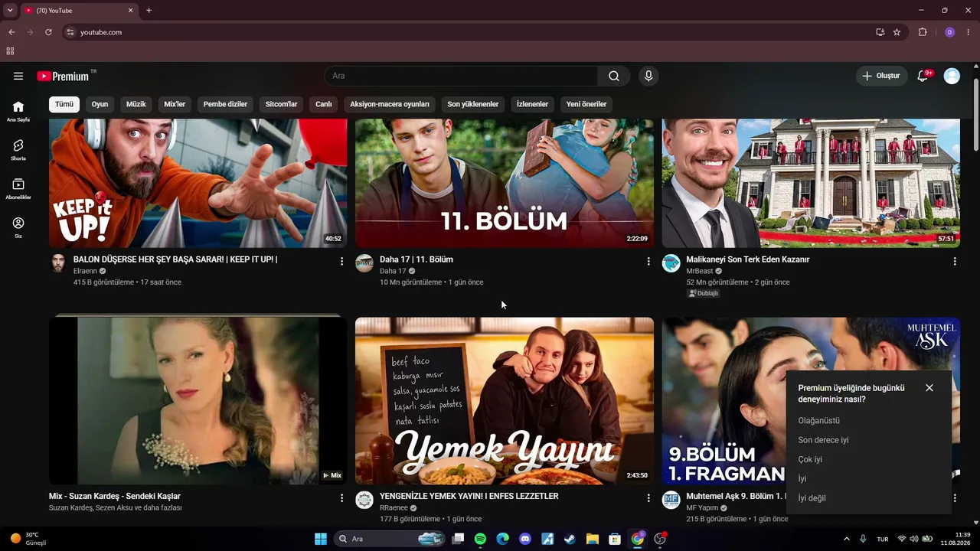
Task: Go back with the browser arrow
Action: 11,32
